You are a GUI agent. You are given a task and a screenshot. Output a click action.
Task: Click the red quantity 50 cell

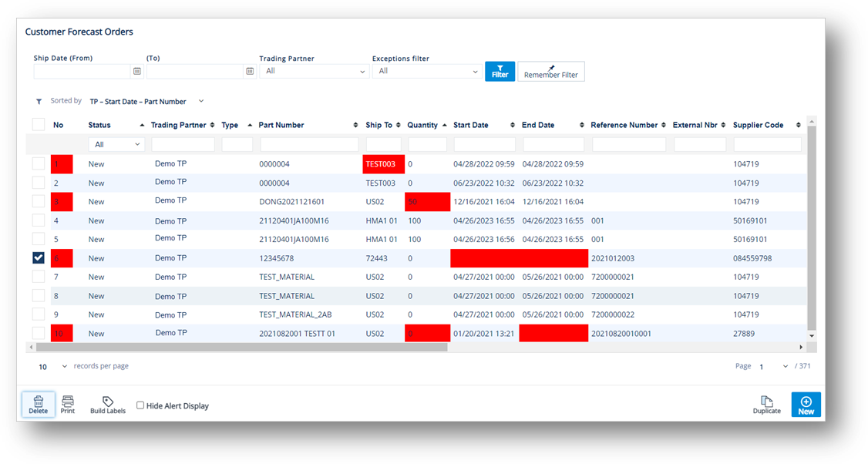click(427, 201)
